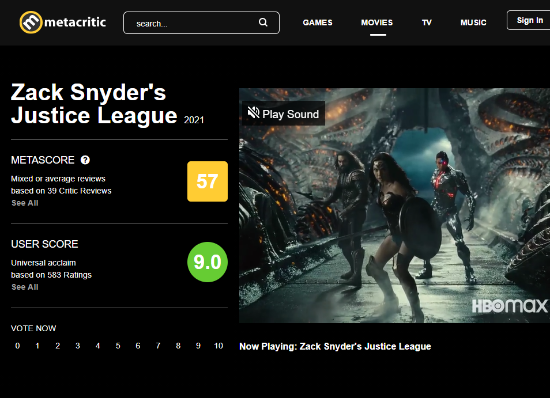This screenshot has width=550, height=398.
Task: Vote a score of 2
Action: tap(58, 346)
